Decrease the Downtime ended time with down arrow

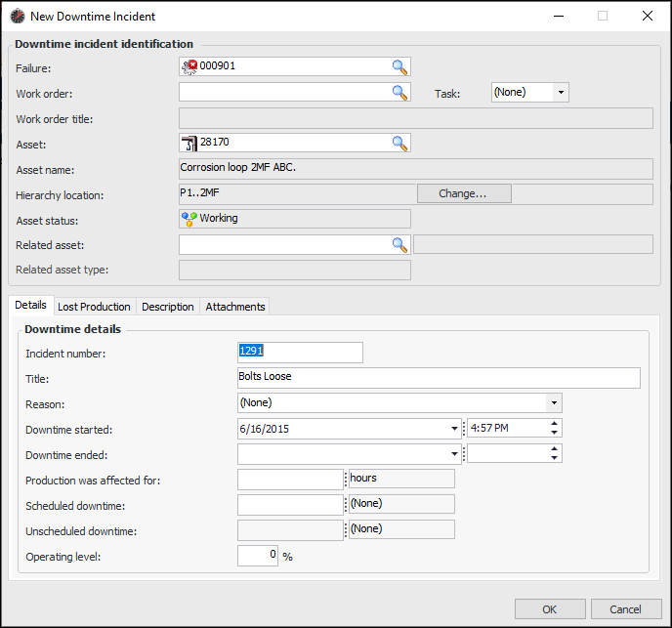pyautogui.click(x=555, y=458)
